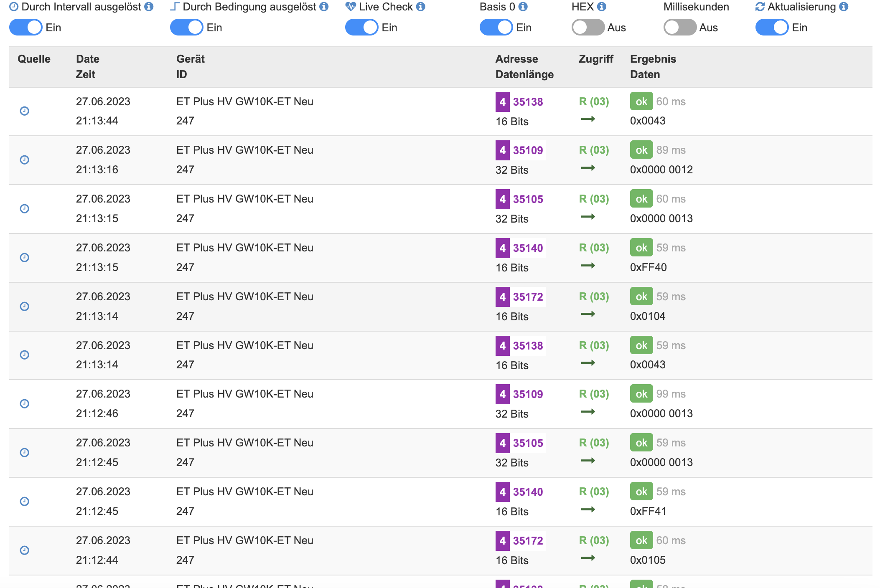Click info icon next to Durch Intervall ausgelöst
The width and height of the screenshot is (880, 588).
[x=149, y=7]
